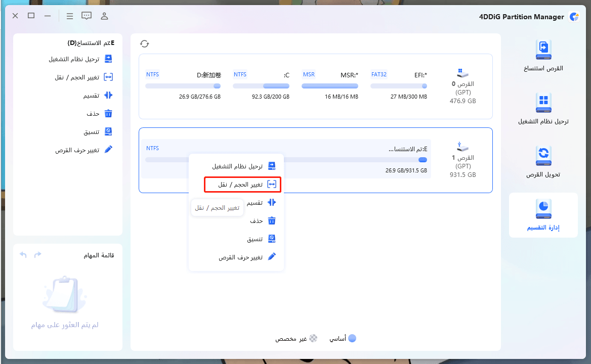Click the undo arrow in the task list panel
The height and width of the screenshot is (364, 591).
click(23, 254)
